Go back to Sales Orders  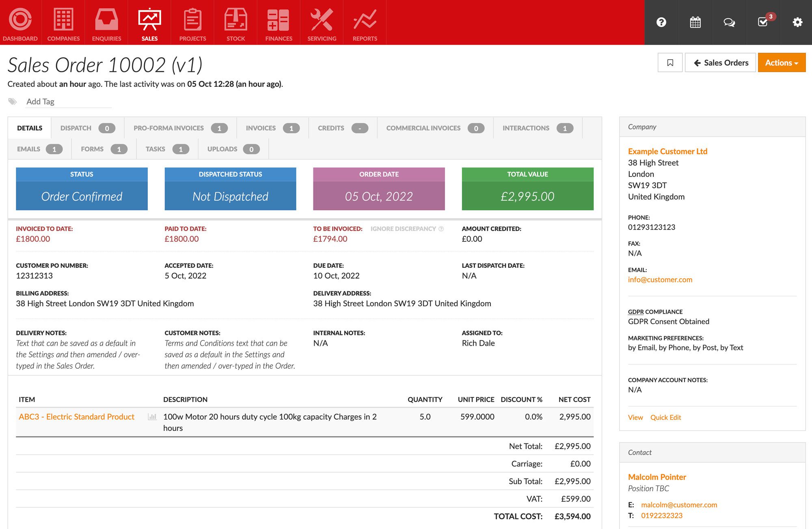(720, 62)
